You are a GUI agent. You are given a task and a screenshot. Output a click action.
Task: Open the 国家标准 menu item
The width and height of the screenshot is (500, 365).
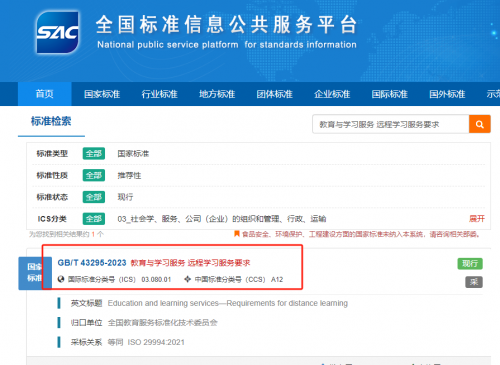coord(102,94)
